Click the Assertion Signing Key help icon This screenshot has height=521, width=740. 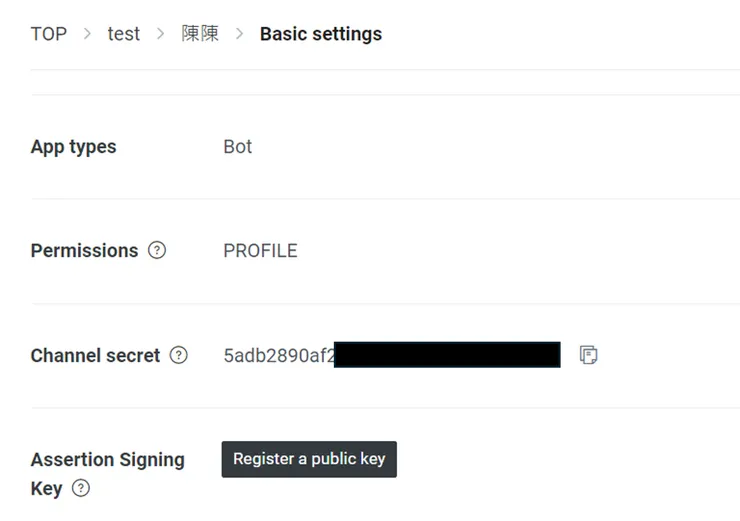pyautogui.click(x=81, y=489)
